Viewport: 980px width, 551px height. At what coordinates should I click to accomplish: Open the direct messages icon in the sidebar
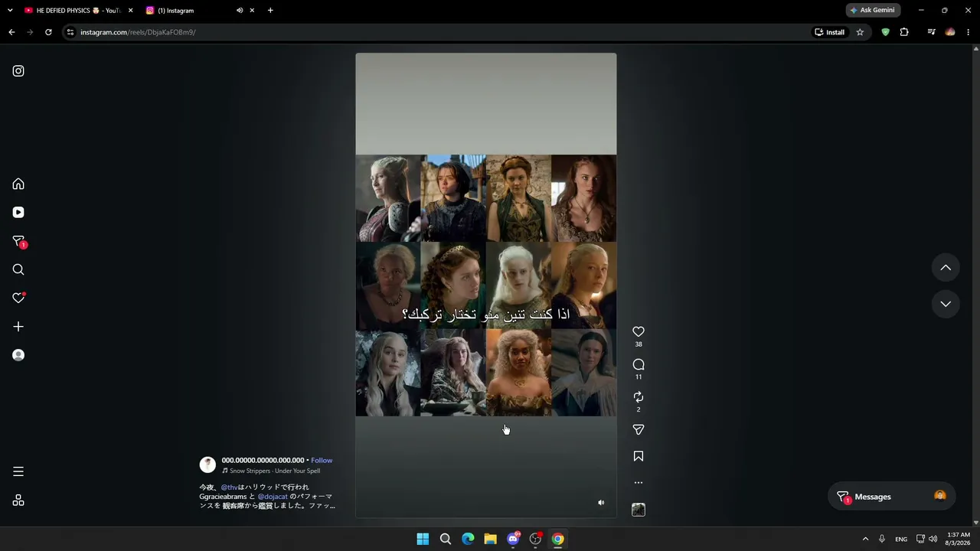18,242
